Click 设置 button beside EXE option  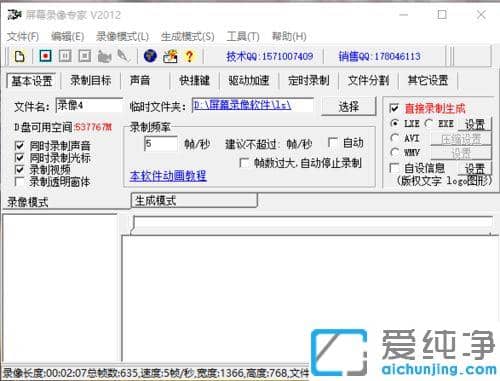pyautogui.click(x=475, y=124)
